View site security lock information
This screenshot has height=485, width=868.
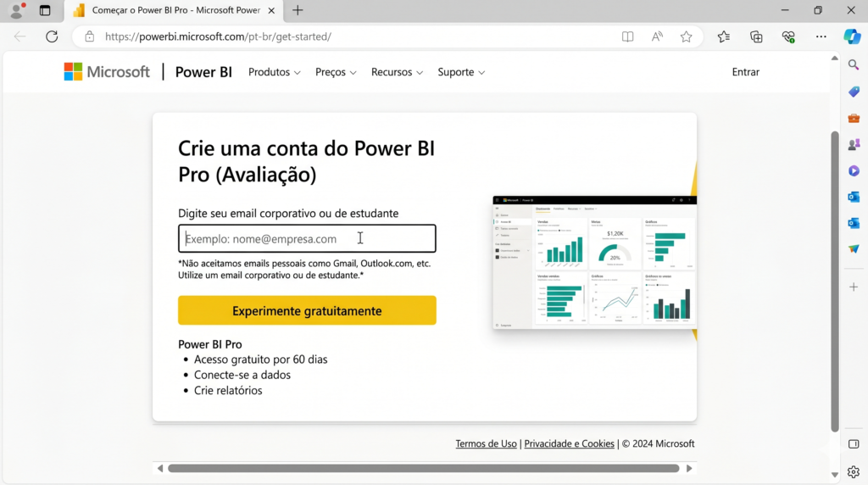[x=89, y=36]
